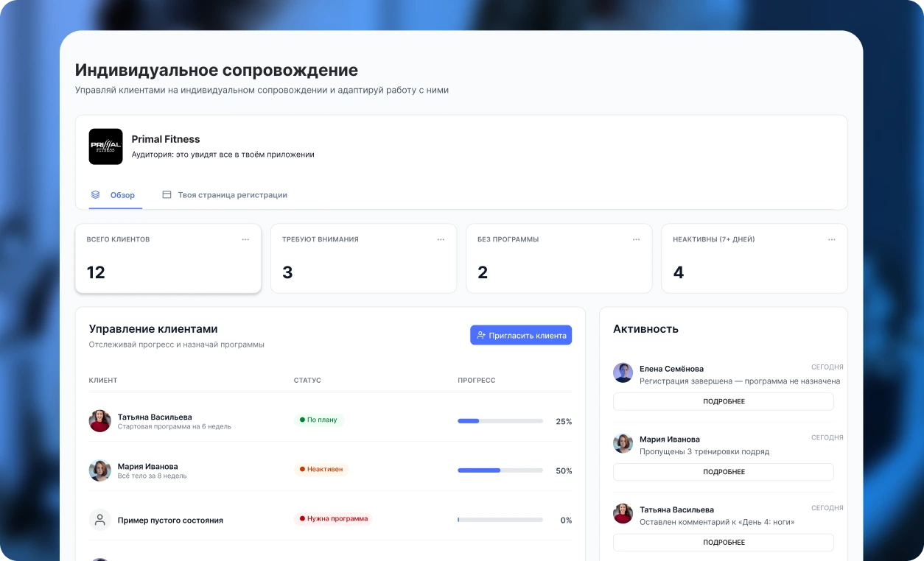Click the Клиент column header
The height and width of the screenshot is (561, 924).
click(103, 381)
